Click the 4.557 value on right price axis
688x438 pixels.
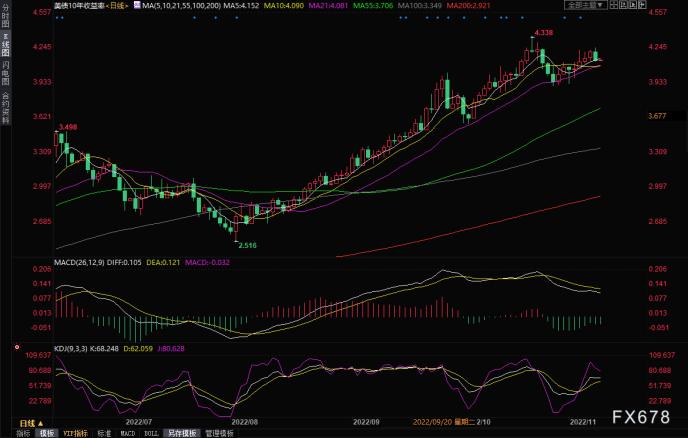coord(657,12)
